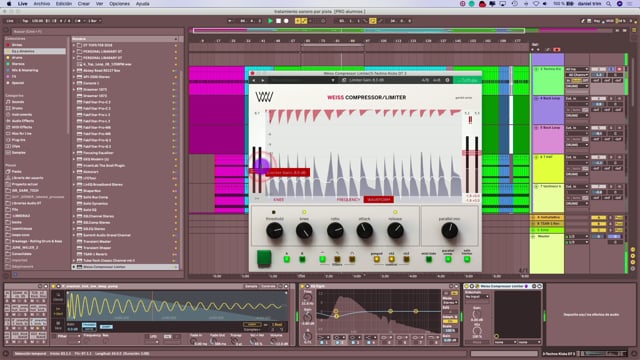Expand the Weiss Compressor Limiter browser entry
The image size is (640, 360).
tap(74, 267)
